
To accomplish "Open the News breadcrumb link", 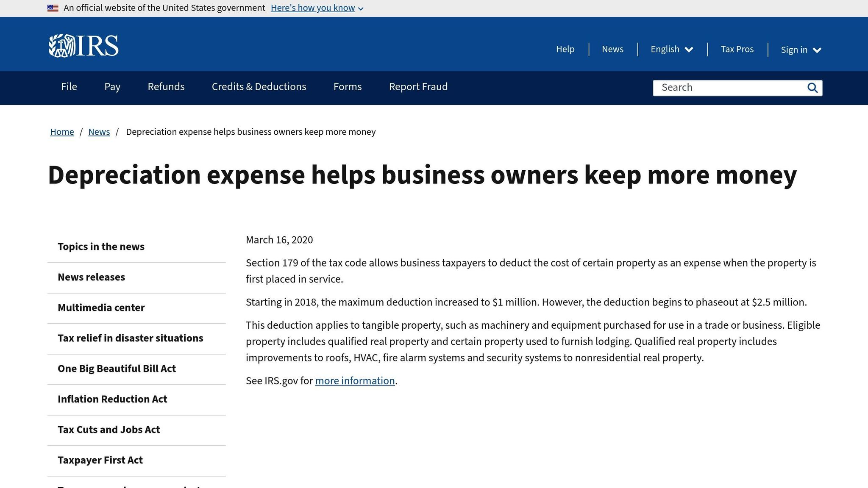I will pos(99,132).
